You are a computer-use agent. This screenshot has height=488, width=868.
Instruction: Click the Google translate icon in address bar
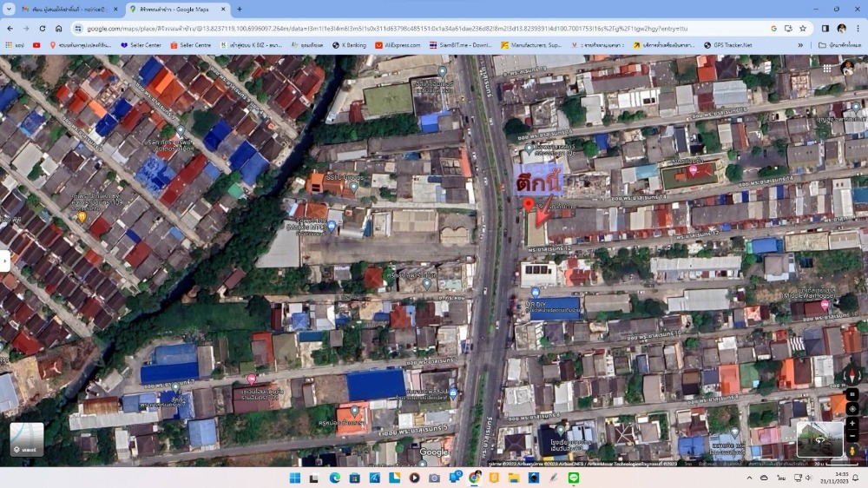coord(774,29)
